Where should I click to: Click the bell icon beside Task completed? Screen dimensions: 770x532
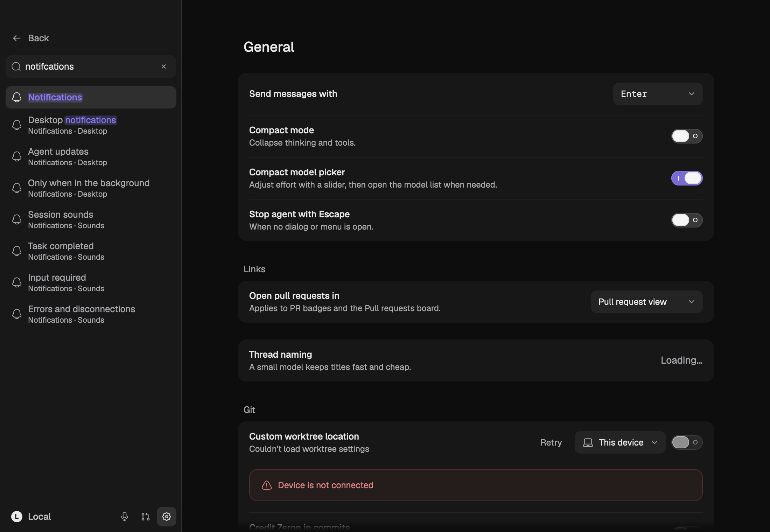pyautogui.click(x=17, y=251)
